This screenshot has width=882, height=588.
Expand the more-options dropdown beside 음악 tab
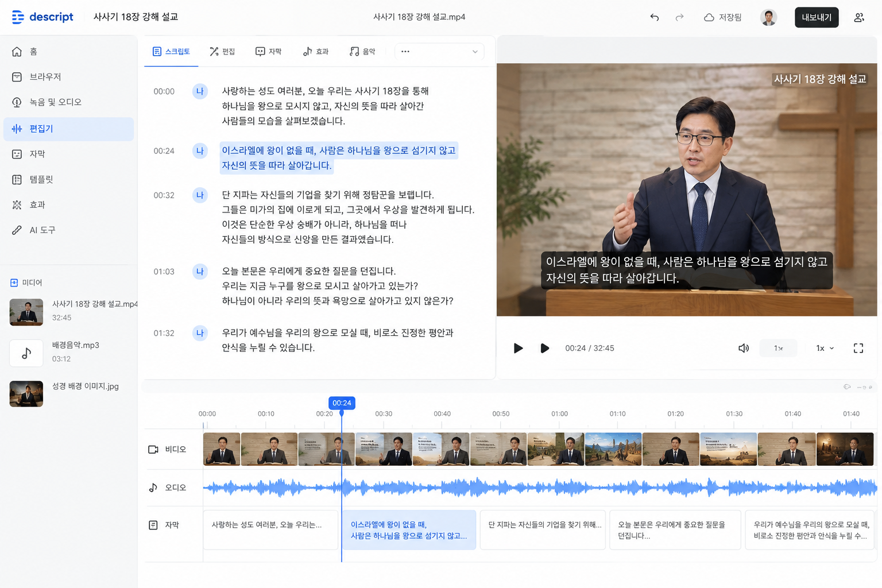click(439, 52)
